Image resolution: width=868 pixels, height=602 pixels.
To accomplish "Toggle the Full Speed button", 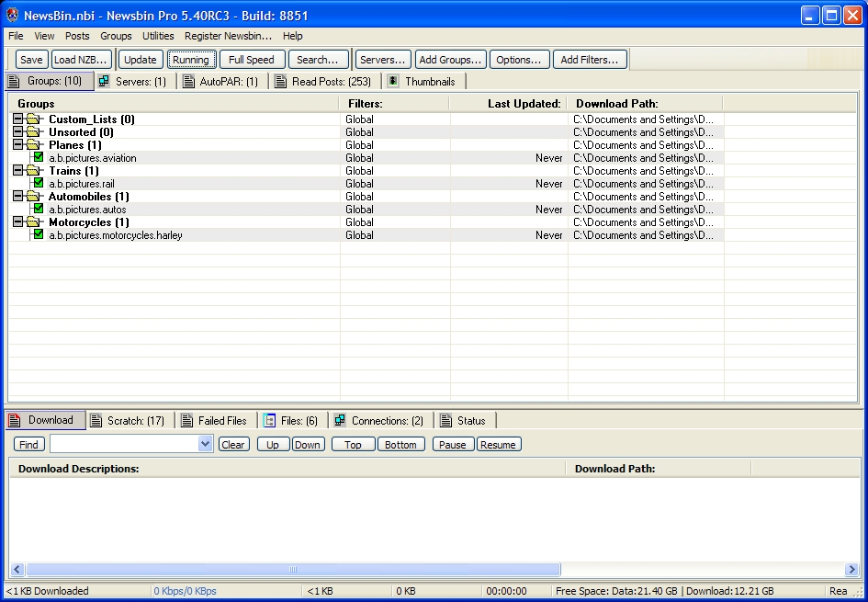I will [x=252, y=60].
